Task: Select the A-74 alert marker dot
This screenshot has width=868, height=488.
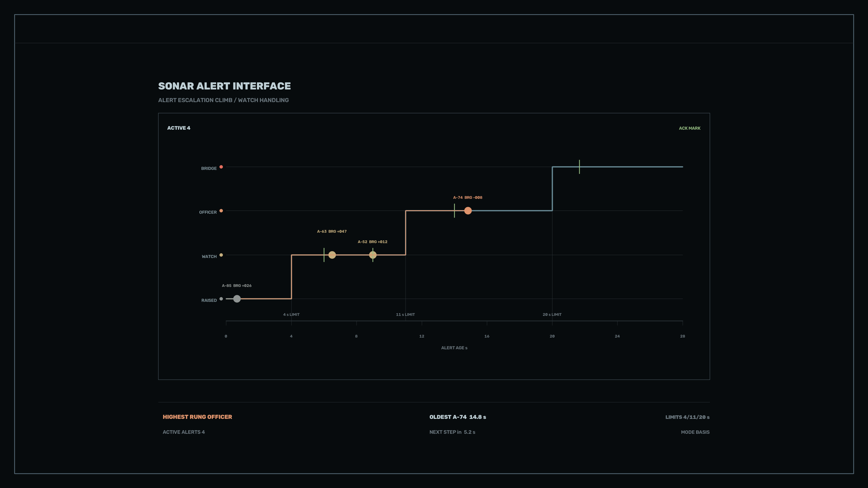Action: [468, 211]
